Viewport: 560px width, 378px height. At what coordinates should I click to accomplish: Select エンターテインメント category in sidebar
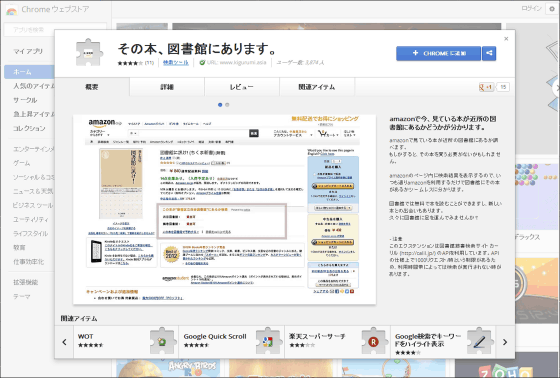[x=34, y=149]
